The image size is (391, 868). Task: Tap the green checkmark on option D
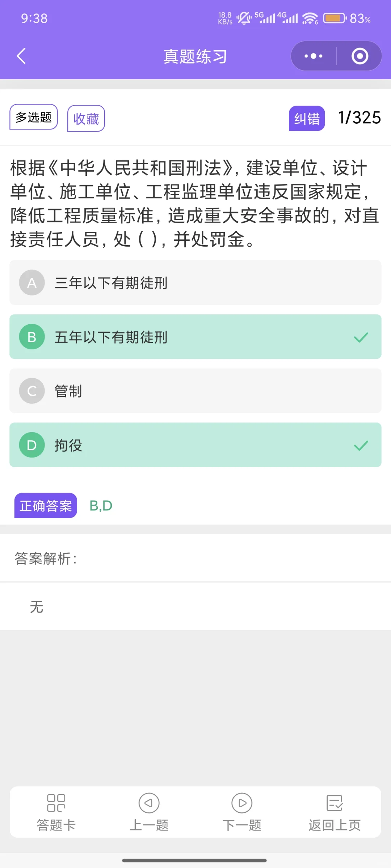(x=361, y=445)
